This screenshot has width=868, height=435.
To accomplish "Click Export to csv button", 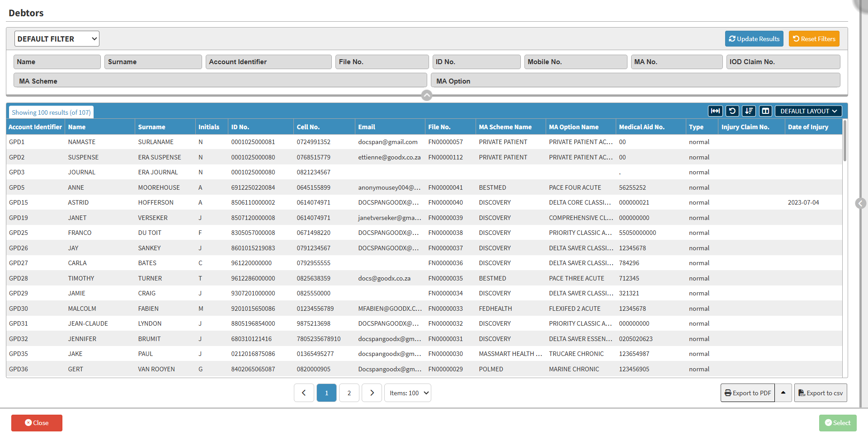I will pyautogui.click(x=821, y=393).
